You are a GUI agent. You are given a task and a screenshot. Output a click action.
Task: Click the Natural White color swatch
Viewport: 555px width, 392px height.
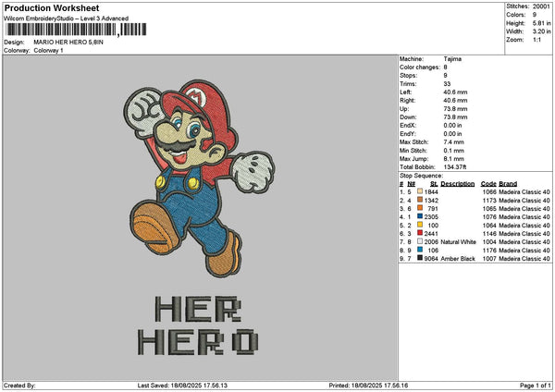(420, 241)
